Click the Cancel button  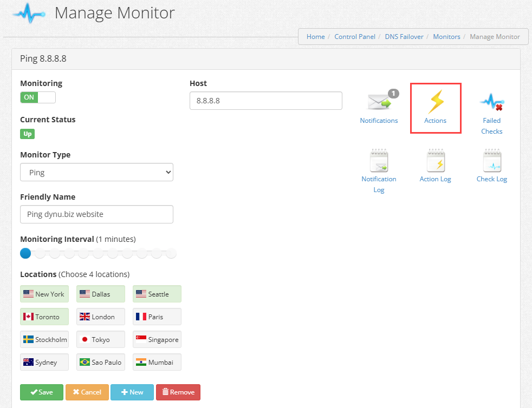coord(87,392)
